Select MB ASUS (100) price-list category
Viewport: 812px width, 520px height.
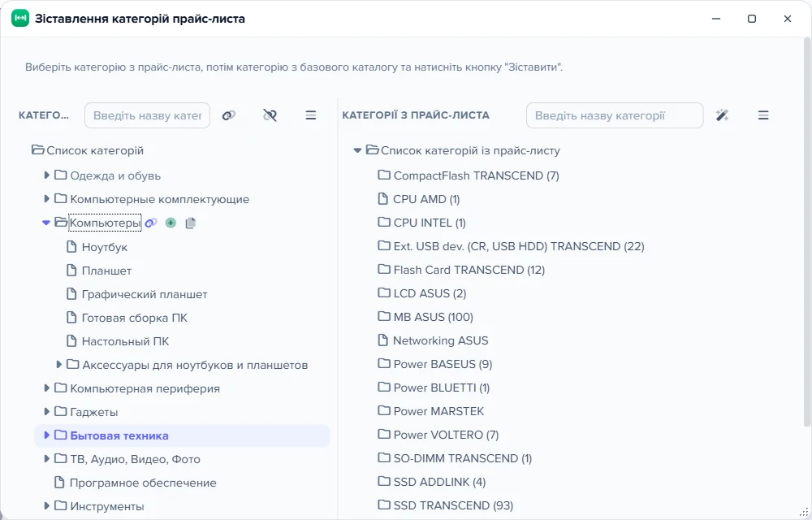tap(433, 317)
